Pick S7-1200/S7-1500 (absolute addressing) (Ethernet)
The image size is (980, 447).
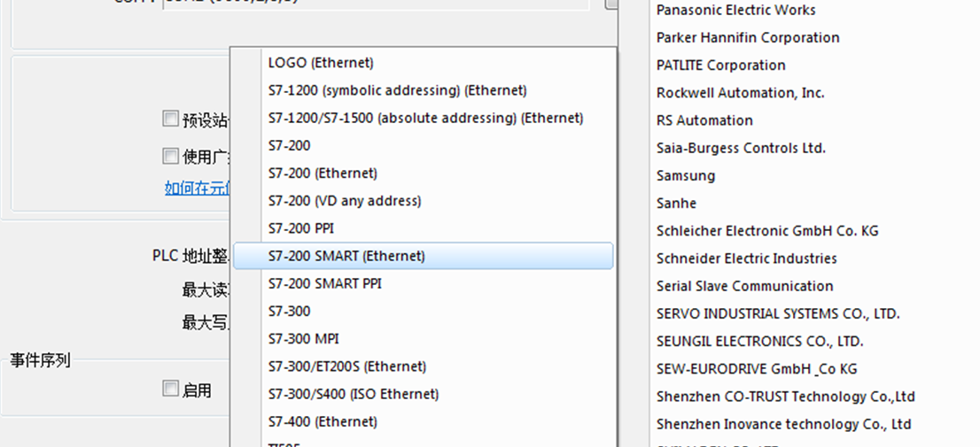point(425,118)
